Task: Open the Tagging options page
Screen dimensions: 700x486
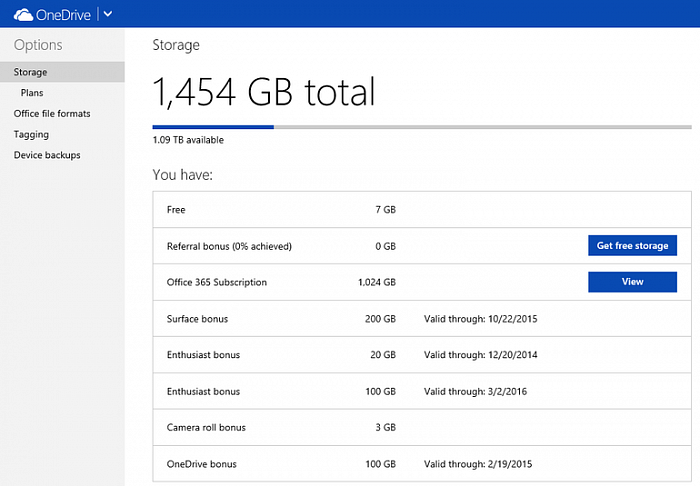Action: click(31, 134)
